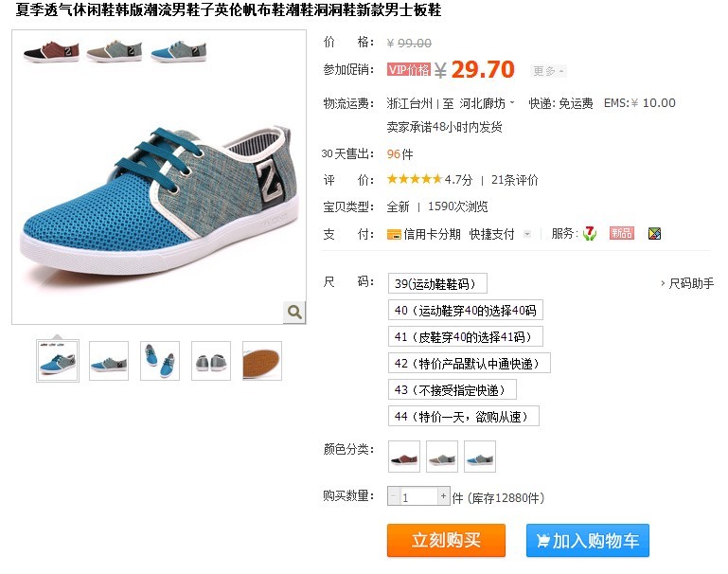Click the five-star rating icons
The height and width of the screenshot is (574, 728).
coord(415,179)
